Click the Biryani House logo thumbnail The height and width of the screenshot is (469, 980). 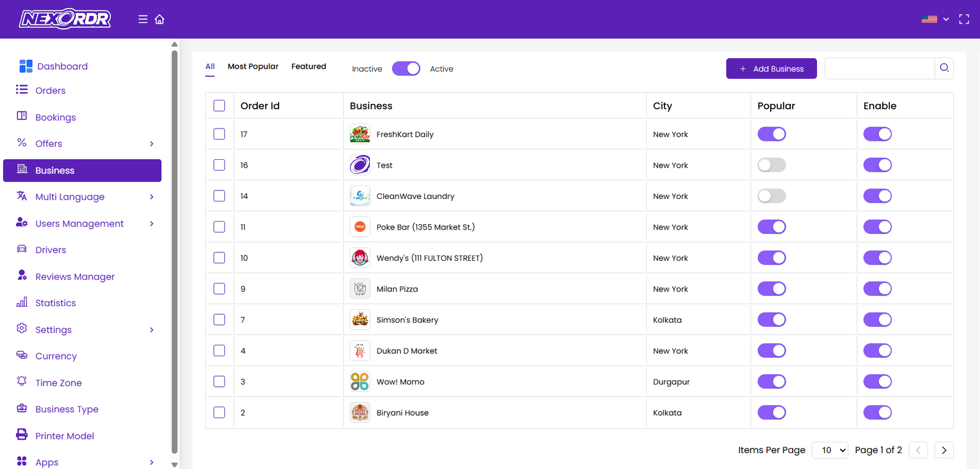pyautogui.click(x=360, y=412)
